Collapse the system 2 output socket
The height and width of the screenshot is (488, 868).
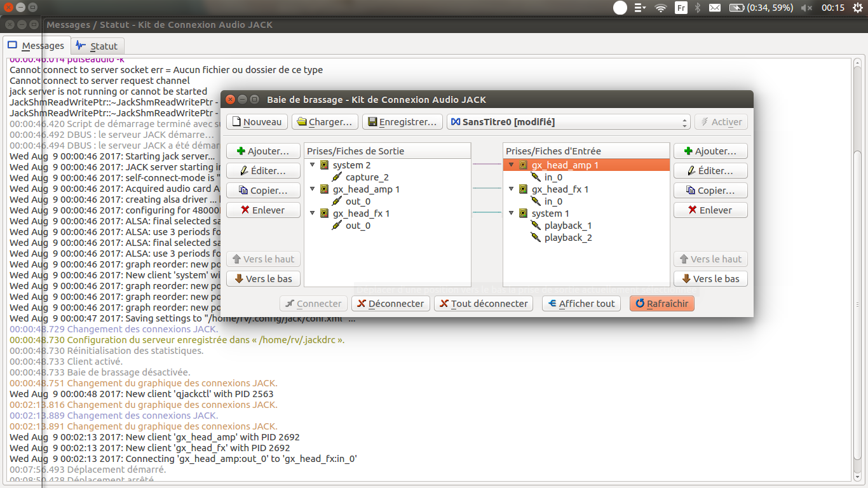312,165
